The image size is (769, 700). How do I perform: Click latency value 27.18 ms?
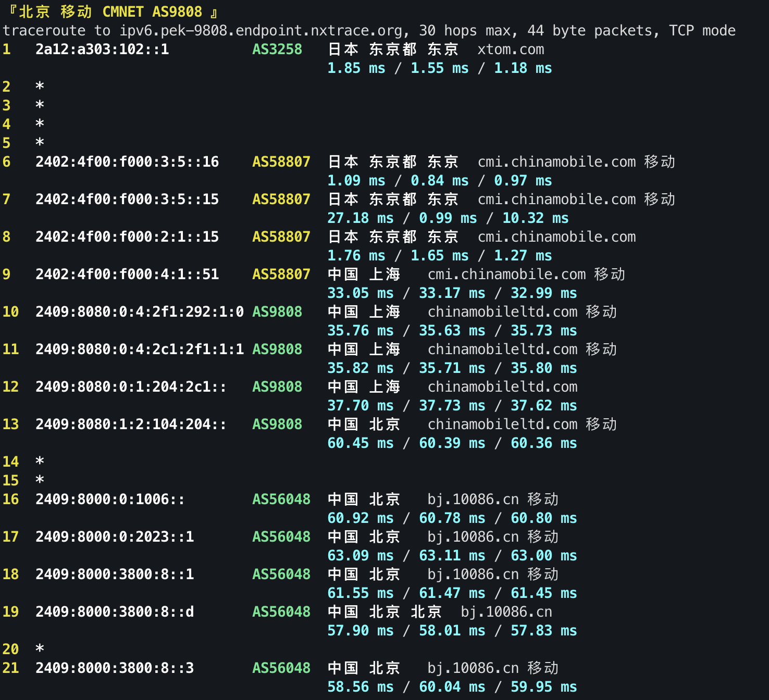point(361,218)
